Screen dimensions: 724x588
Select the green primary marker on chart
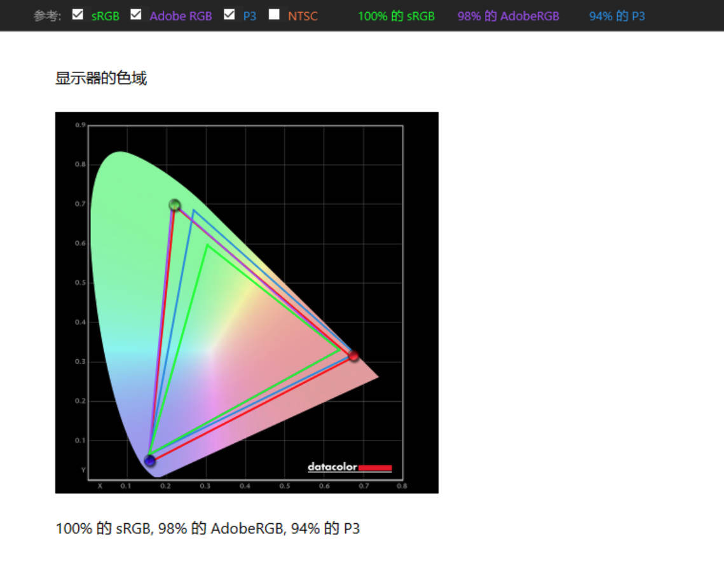(175, 205)
